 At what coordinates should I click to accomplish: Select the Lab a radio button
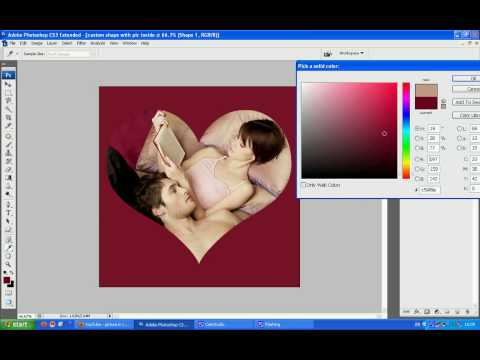point(459,138)
